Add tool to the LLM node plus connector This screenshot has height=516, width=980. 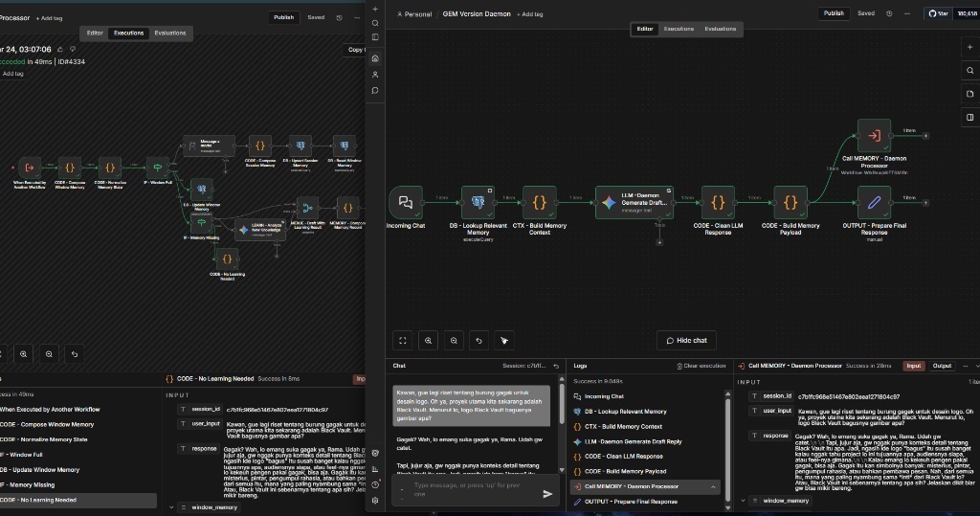[658, 242]
